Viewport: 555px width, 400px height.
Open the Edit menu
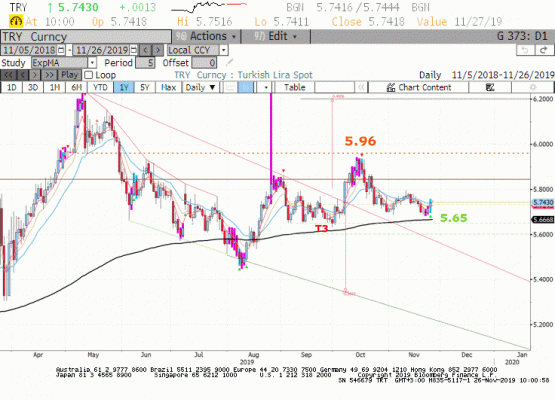click(x=275, y=36)
